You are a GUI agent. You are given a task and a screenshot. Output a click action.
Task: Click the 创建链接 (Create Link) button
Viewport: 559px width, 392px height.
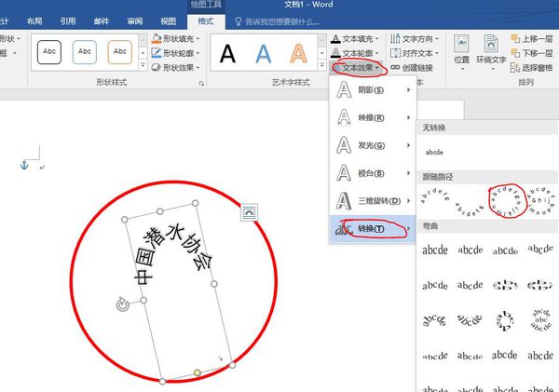click(x=411, y=68)
